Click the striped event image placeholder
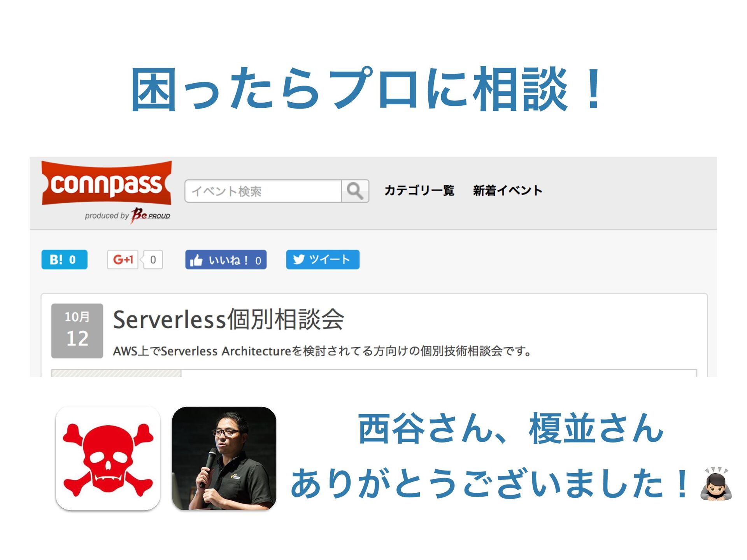The width and height of the screenshot is (747, 560). 116,373
